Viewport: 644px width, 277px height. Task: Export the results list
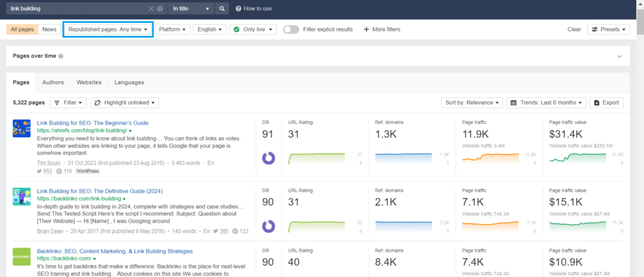click(606, 103)
